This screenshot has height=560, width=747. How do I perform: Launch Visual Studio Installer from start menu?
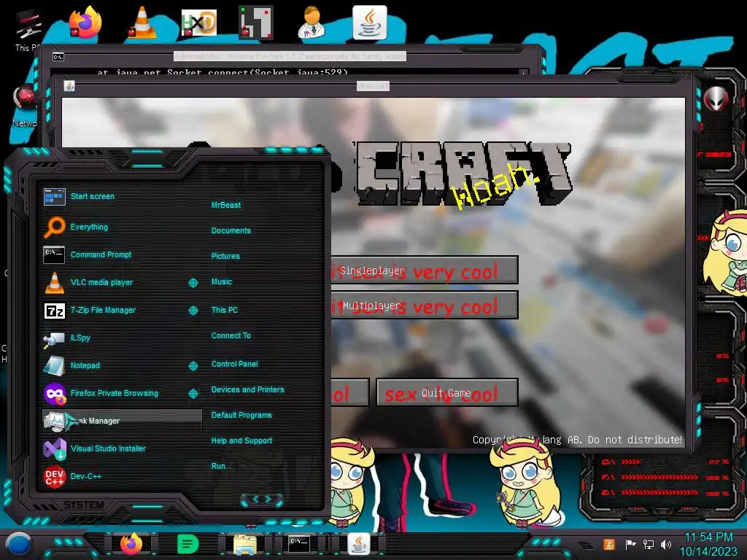click(x=108, y=448)
